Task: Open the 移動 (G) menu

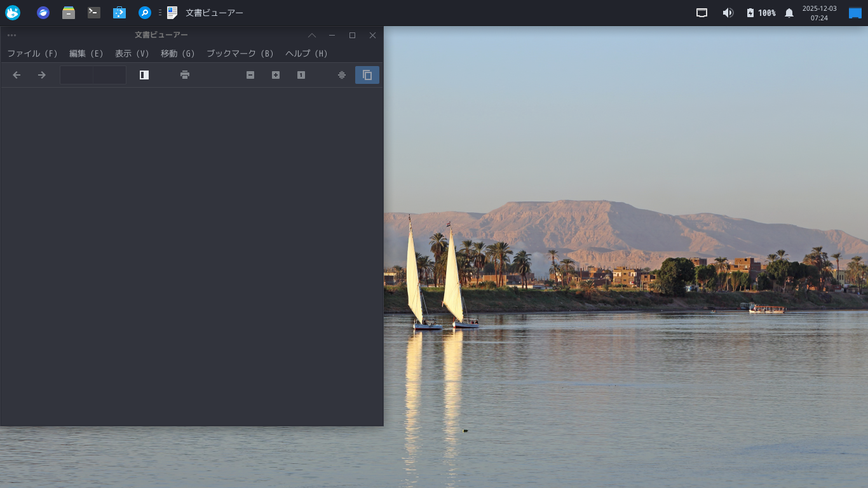Action: [x=178, y=54]
